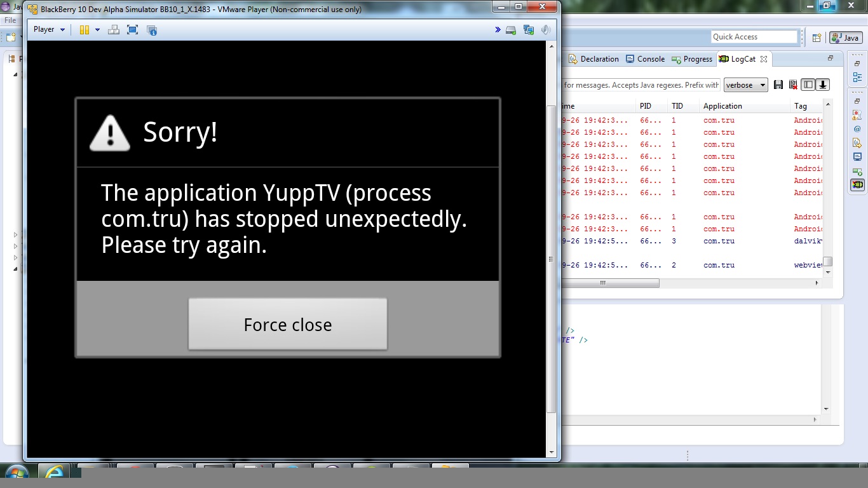The image size is (868, 488).
Task: Click the TID column header in LogCat
Action: 684,106
